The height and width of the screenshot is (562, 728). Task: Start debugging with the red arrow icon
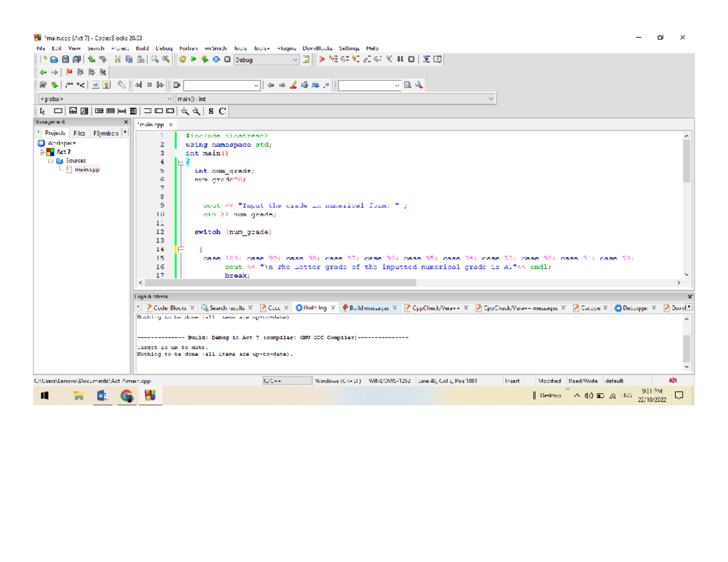pyautogui.click(x=323, y=59)
